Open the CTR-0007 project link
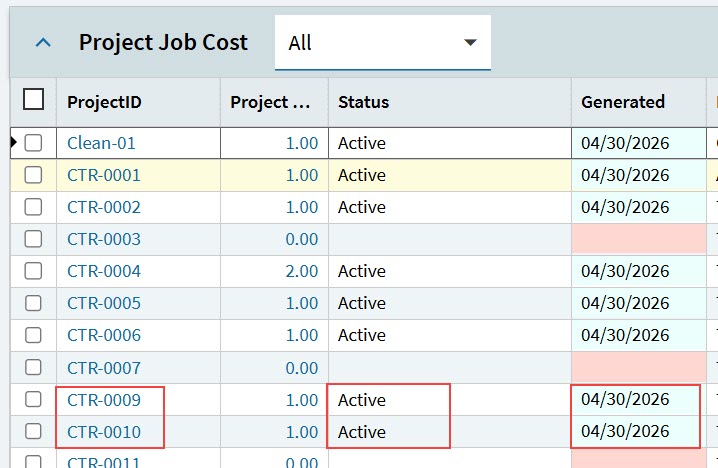This screenshot has width=718, height=468. 104,368
